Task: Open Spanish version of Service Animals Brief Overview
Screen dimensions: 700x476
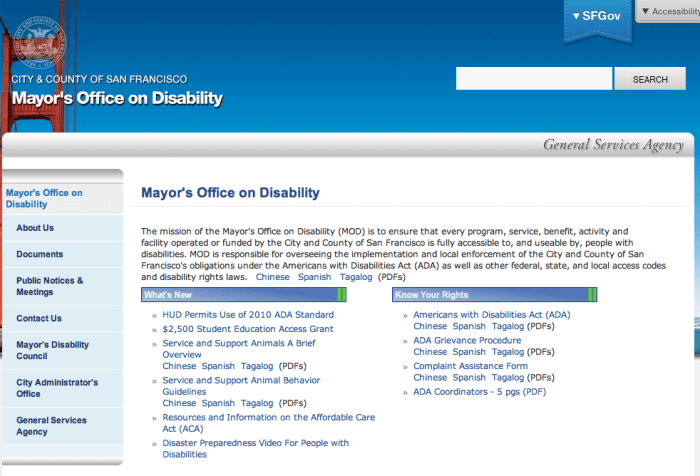Action: click(218, 366)
